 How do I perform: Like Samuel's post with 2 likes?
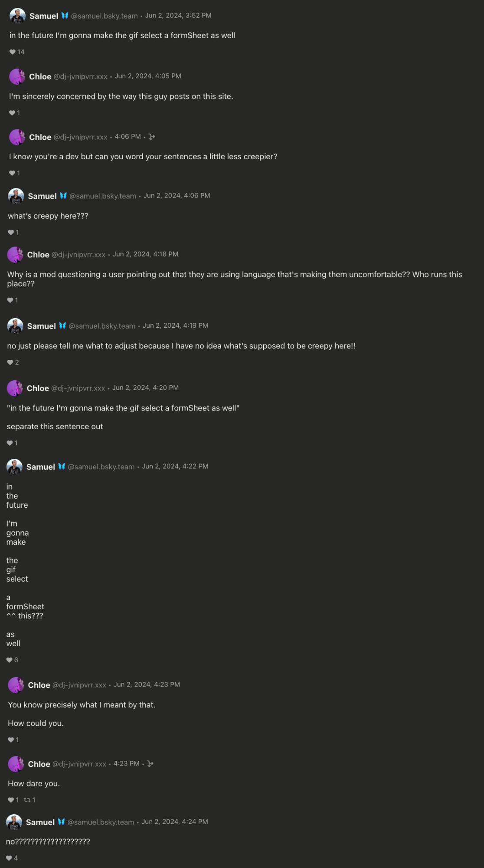[x=10, y=362]
